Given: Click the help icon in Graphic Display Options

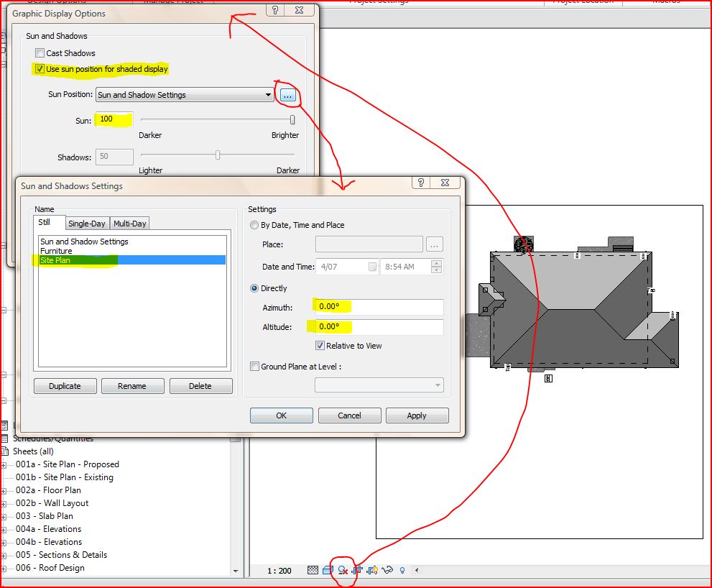Looking at the screenshot, I should [x=275, y=10].
